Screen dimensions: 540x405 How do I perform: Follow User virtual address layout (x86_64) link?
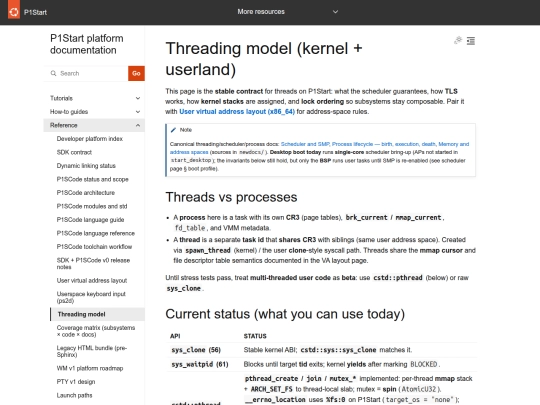[237, 112]
